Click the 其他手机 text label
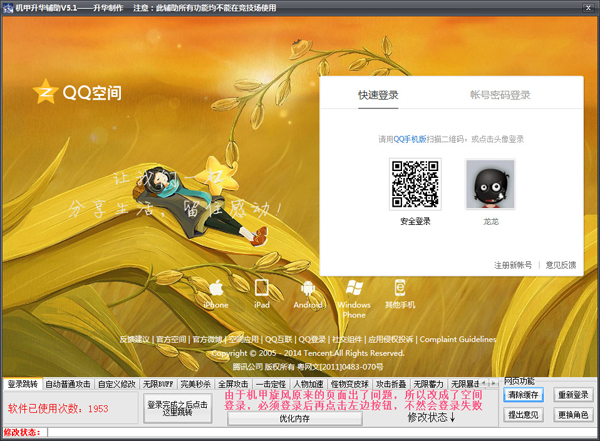 (x=400, y=305)
